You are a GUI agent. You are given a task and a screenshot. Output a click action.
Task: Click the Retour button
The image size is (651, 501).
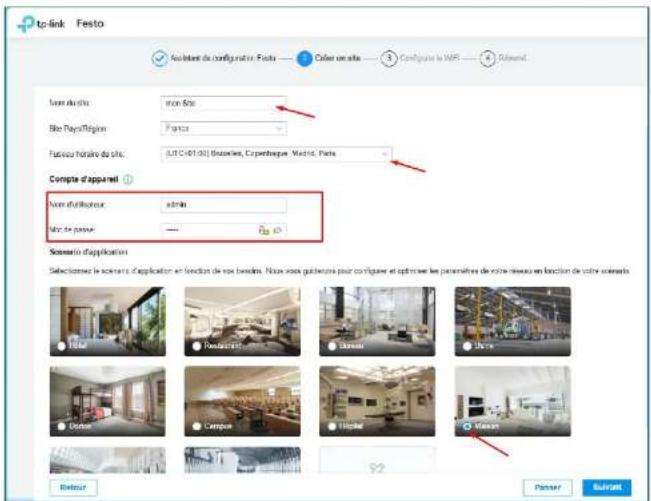73,487
